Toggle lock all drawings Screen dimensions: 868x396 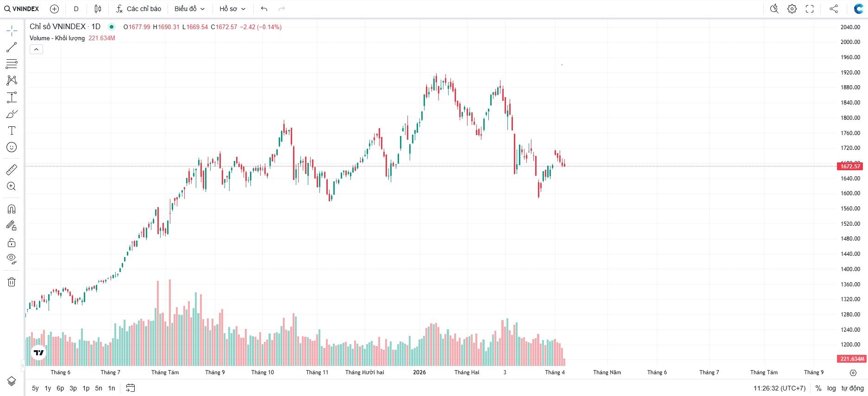click(x=12, y=242)
